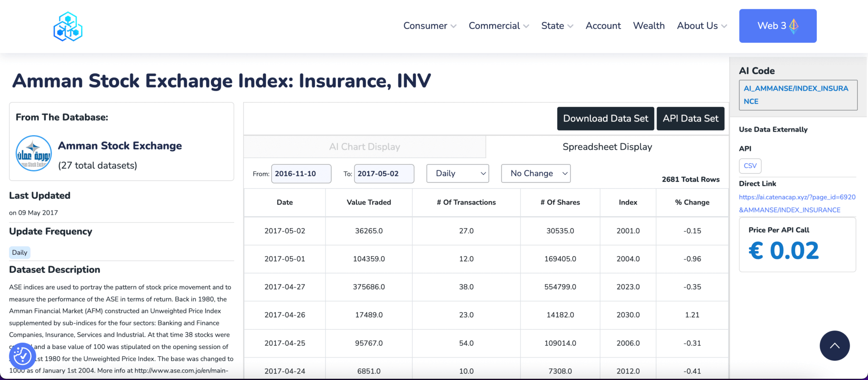Click the API Data Set button
This screenshot has width=868, height=380.
690,119
